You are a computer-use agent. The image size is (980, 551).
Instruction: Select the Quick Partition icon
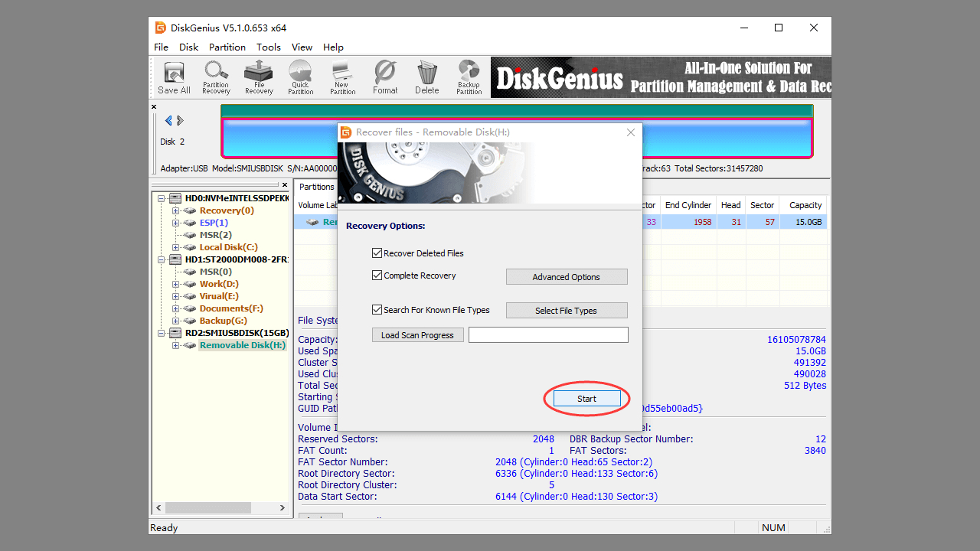coord(300,78)
